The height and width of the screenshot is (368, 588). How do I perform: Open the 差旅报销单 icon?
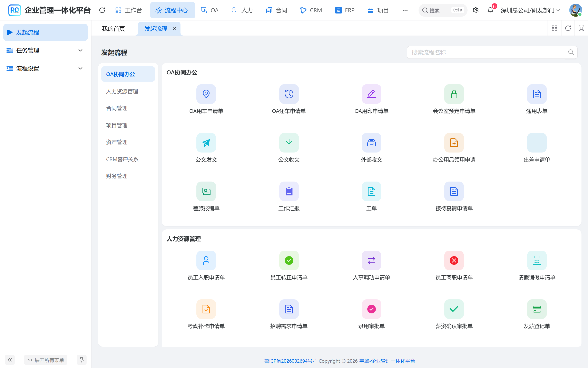(x=206, y=191)
